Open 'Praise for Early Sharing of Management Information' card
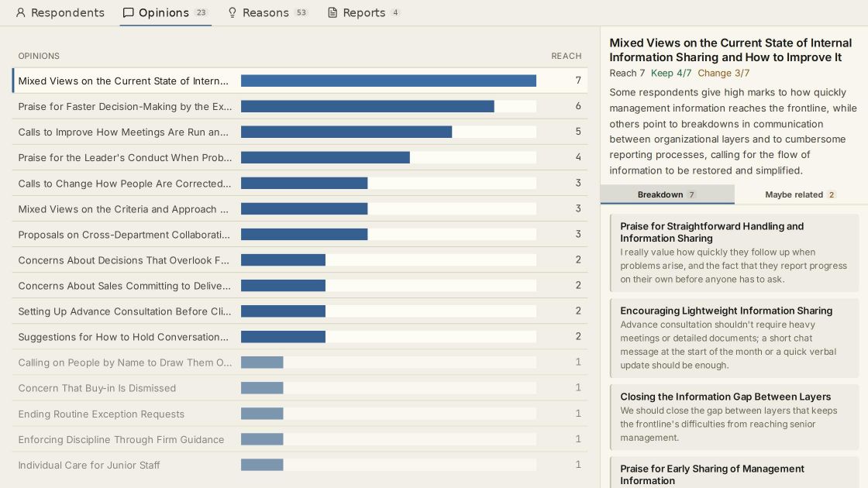 [734, 473]
